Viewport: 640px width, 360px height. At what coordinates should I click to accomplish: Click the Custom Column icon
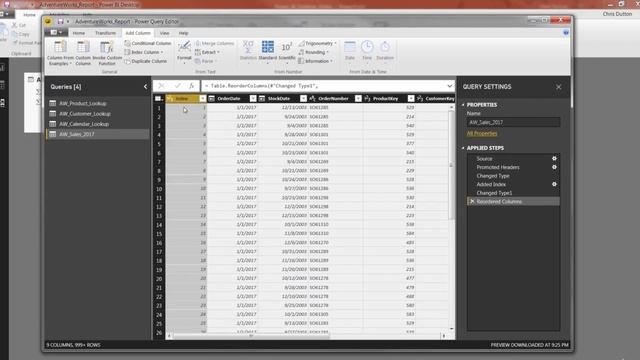(83, 47)
